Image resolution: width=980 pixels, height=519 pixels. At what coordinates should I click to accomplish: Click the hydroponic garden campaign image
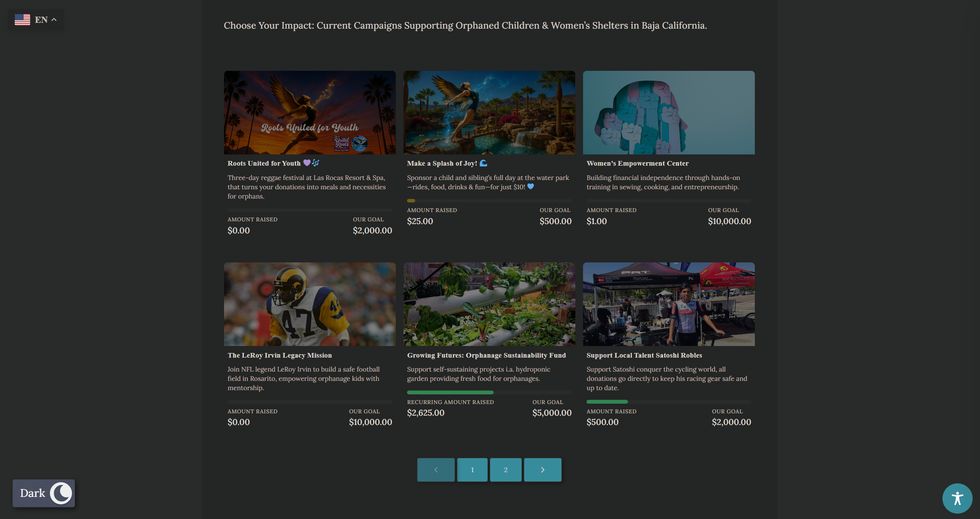tap(489, 304)
